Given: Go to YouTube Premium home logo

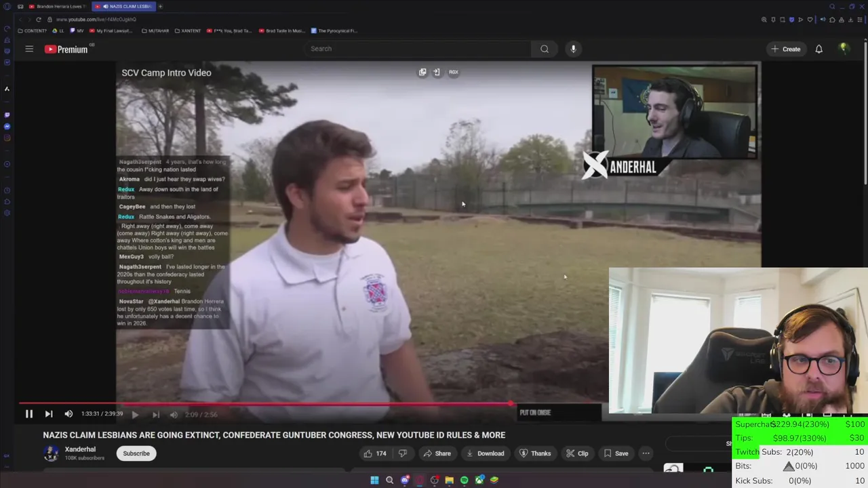Looking at the screenshot, I should pos(66,49).
